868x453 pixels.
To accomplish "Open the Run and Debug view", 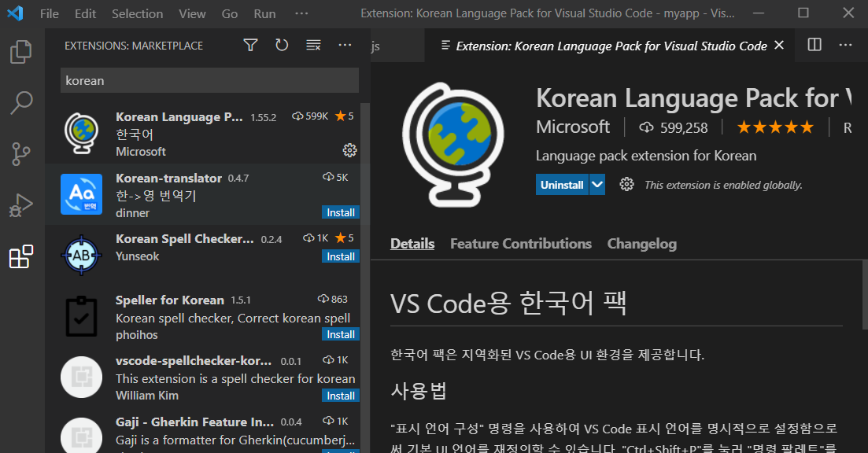I will click(21, 205).
